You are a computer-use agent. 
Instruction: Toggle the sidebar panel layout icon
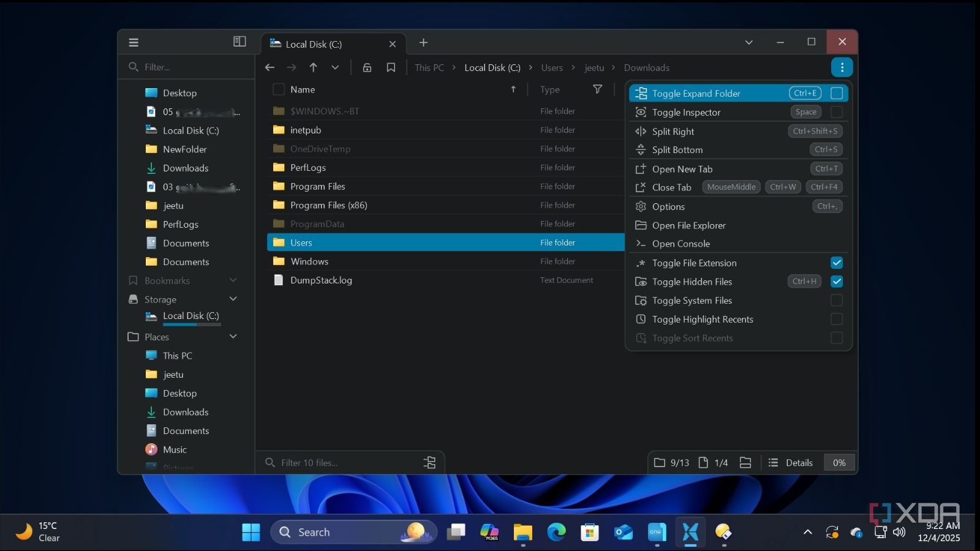pyautogui.click(x=239, y=42)
